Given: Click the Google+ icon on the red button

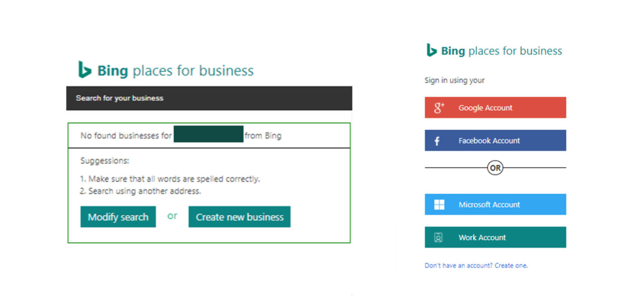Looking at the screenshot, I should [439, 107].
